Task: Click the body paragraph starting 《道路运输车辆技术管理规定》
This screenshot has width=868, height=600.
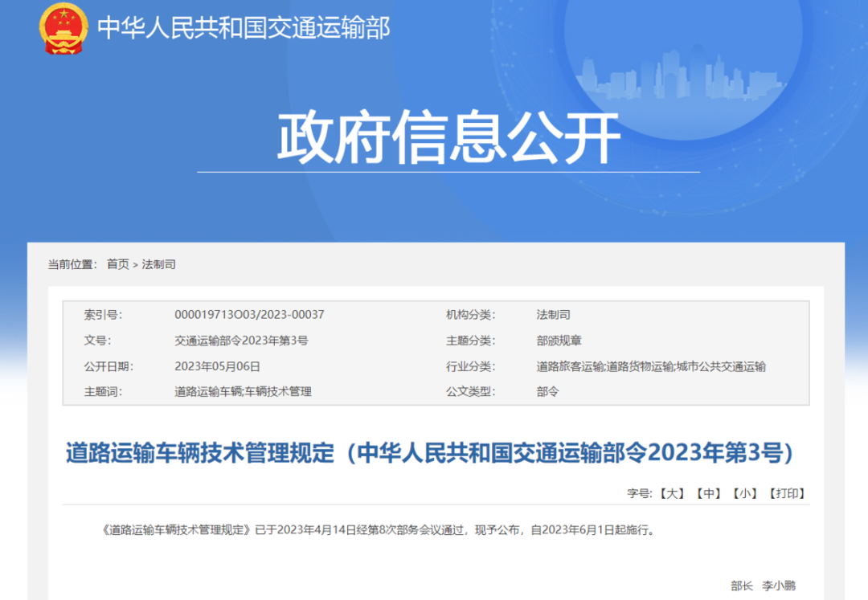Action: [379, 530]
